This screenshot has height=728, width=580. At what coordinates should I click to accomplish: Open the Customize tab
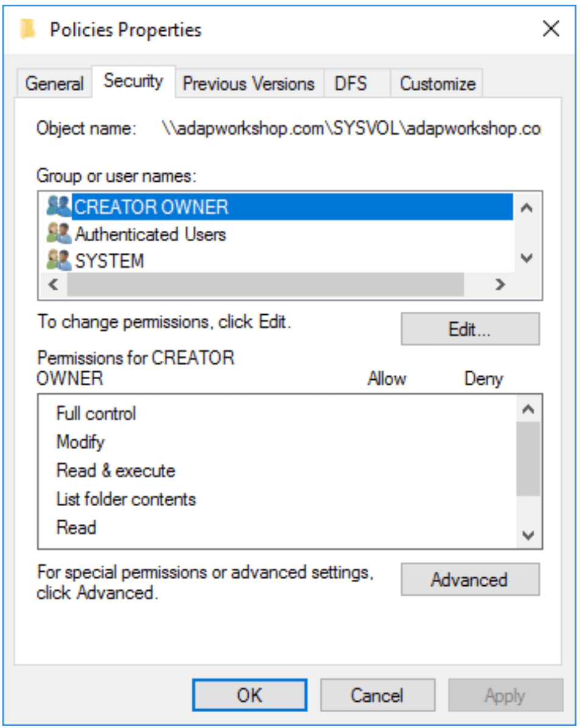(x=437, y=83)
